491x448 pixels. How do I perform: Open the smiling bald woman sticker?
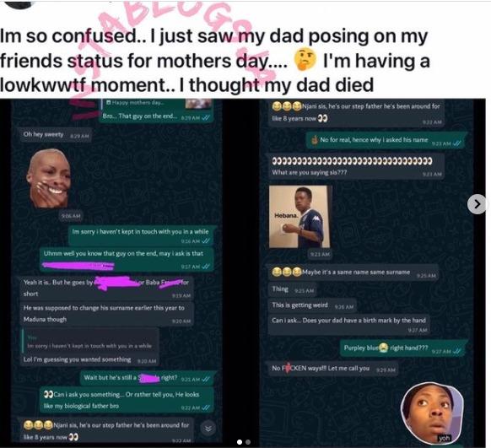[x=49, y=178]
